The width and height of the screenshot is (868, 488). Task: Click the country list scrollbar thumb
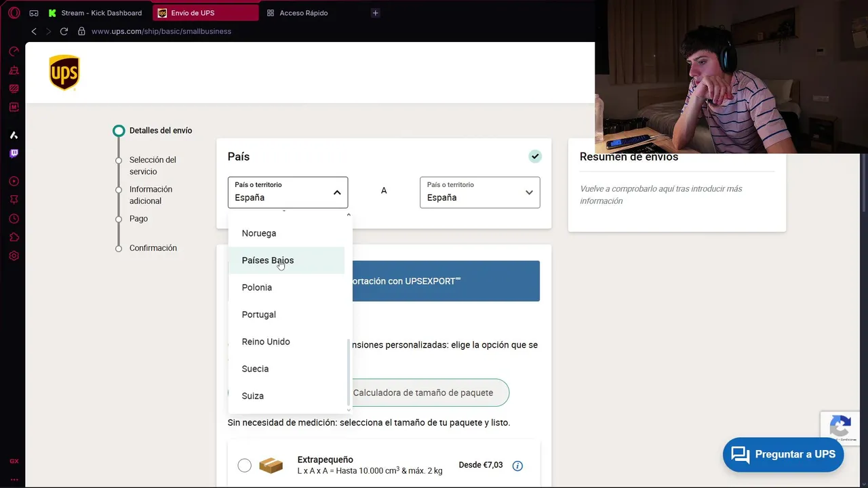(x=349, y=371)
